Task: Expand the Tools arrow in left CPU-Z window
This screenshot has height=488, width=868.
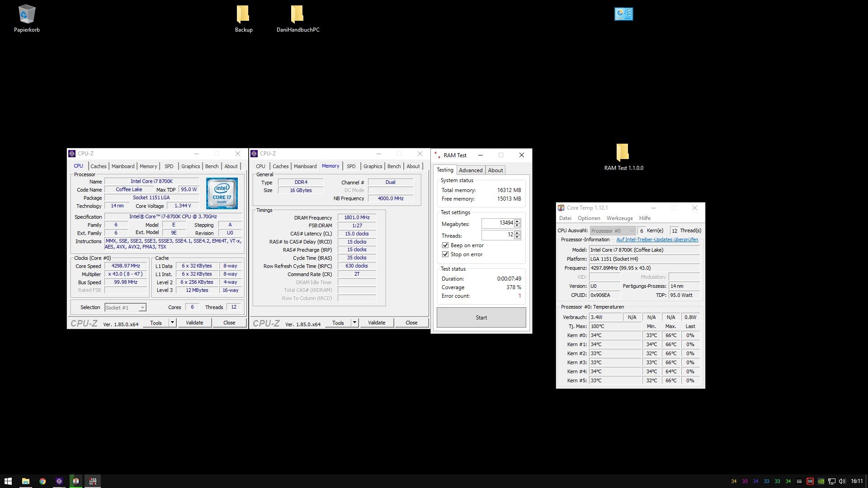Action: pos(172,323)
